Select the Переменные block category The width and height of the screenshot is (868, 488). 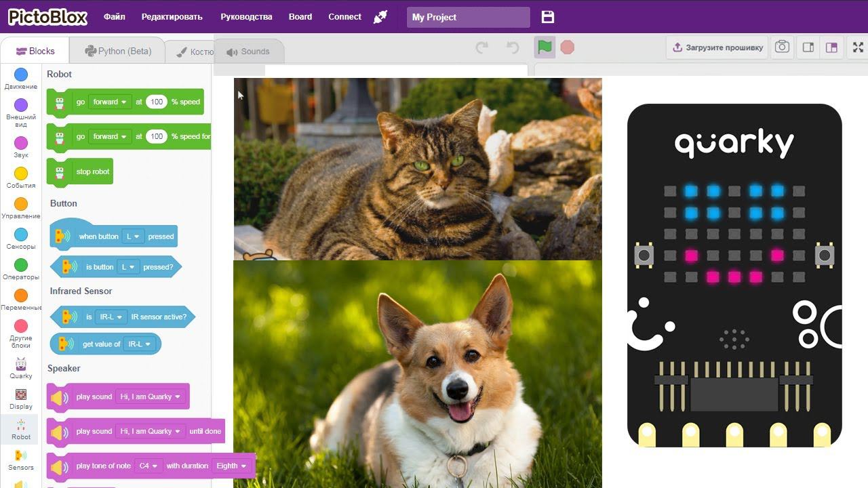(21, 300)
